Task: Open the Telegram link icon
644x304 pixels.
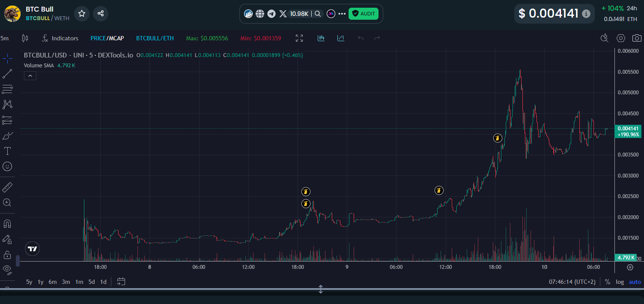Action: coord(271,14)
